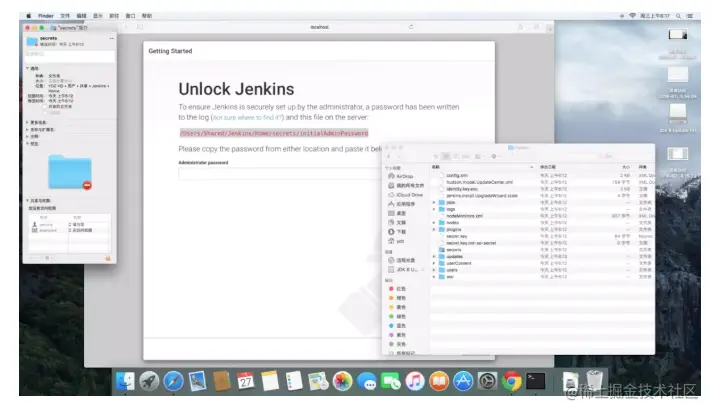This screenshot has width=712, height=414.
Task: Open Spotlight search in menu bar
Action: 678,16
